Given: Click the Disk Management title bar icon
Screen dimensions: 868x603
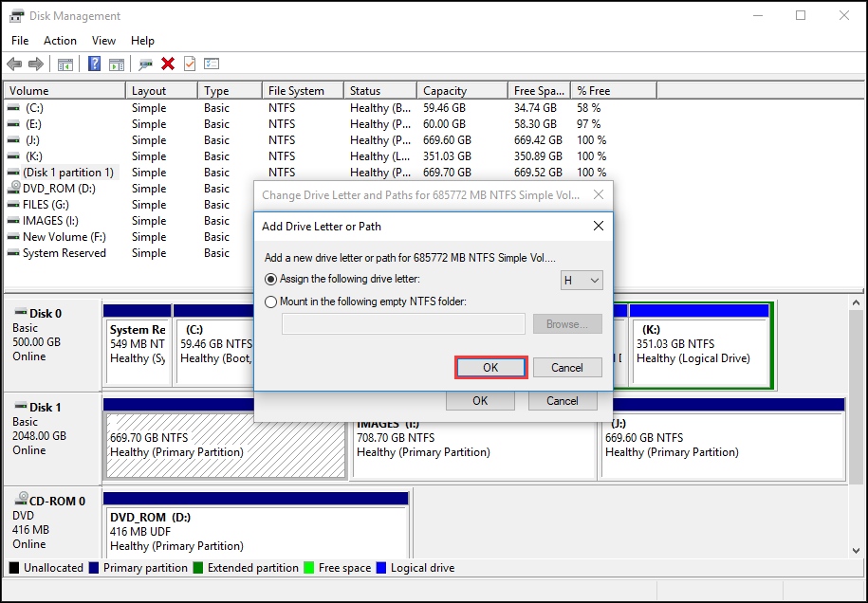Looking at the screenshot, I should pyautogui.click(x=17, y=15).
